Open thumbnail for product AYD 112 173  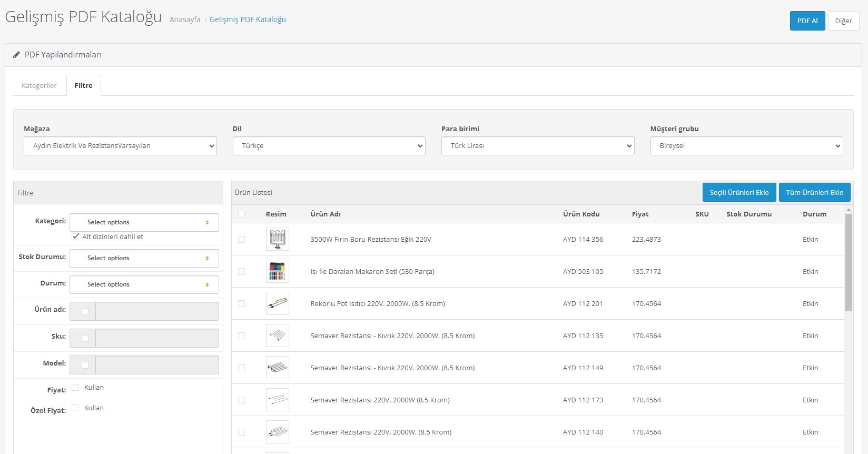click(278, 400)
